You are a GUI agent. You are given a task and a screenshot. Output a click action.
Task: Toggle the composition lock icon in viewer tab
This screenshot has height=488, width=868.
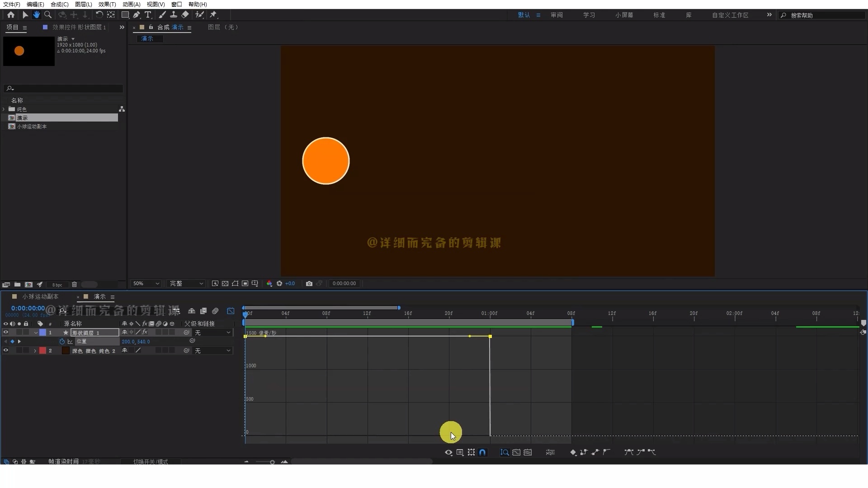point(151,27)
